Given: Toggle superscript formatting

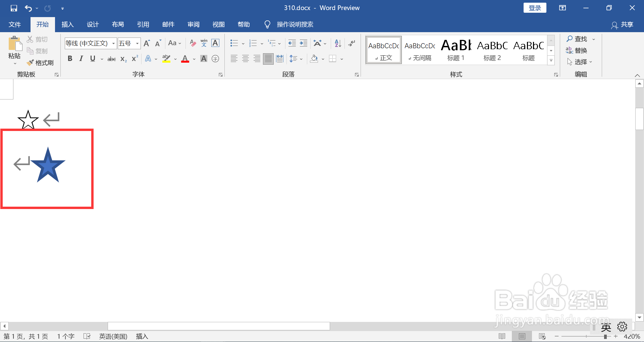Looking at the screenshot, I should (135, 59).
